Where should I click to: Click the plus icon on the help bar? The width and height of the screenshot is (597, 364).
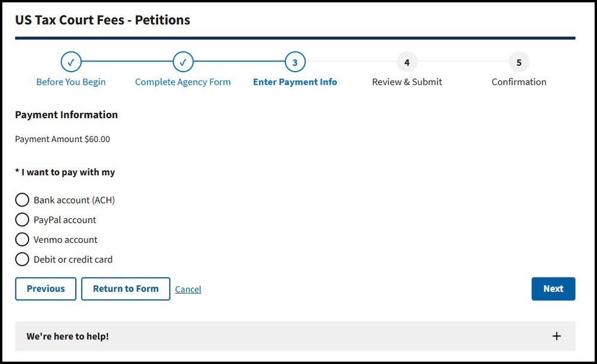tap(556, 336)
